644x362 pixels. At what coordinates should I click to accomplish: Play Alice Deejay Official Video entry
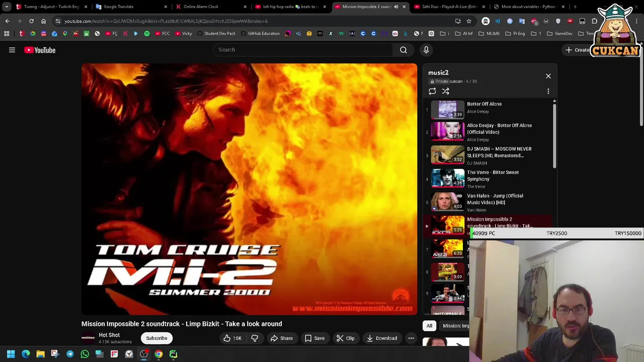click(x=488, y=132)
